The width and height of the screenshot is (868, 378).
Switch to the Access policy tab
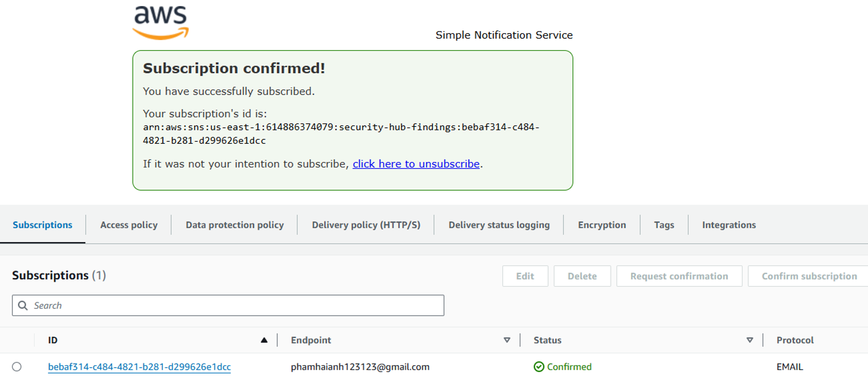point(129,225)
